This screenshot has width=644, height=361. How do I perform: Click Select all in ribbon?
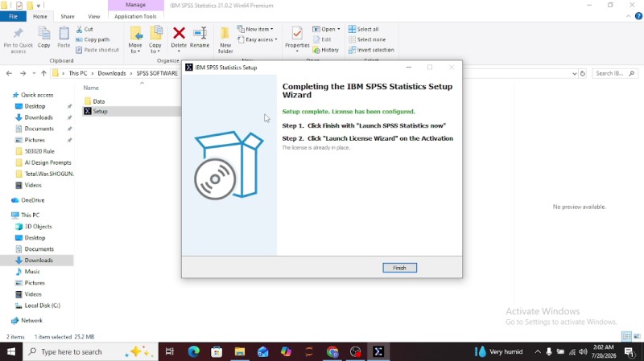364,29
